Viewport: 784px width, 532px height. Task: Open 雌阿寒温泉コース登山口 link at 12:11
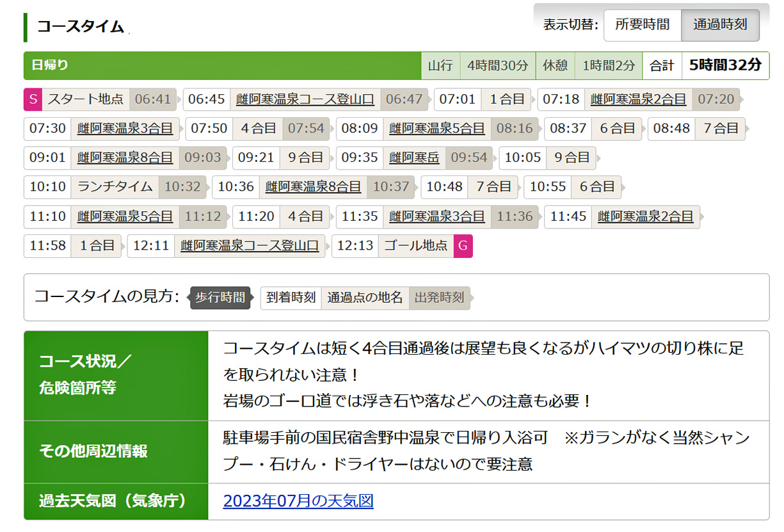(249, 246)
